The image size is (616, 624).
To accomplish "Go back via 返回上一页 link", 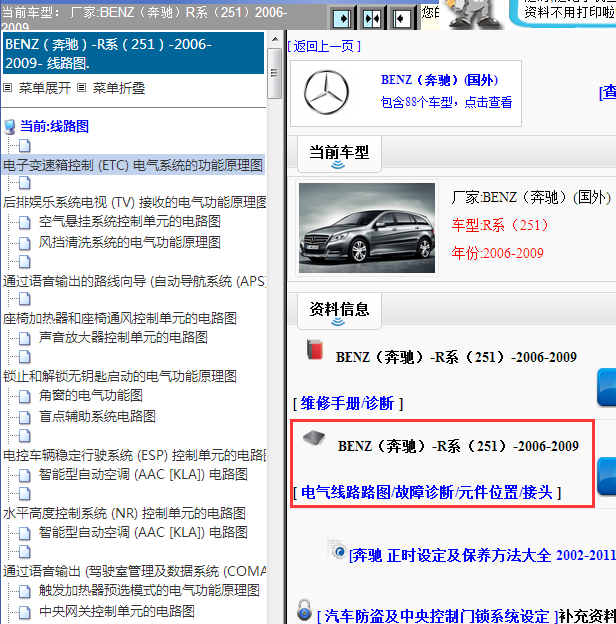I will pyautogui.click(x=324, y=46).
